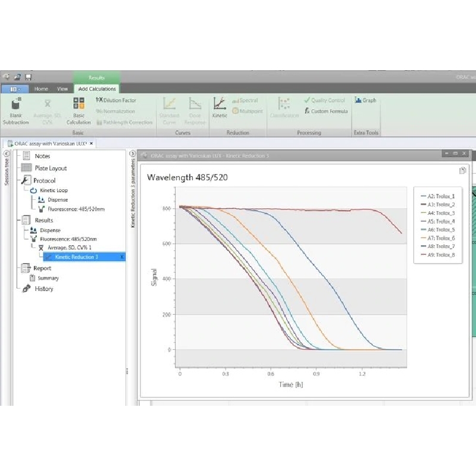Expand Kinetic Reduction 3 parameters panel
Viewport: 476px width, 476px height.
(133, 154)
